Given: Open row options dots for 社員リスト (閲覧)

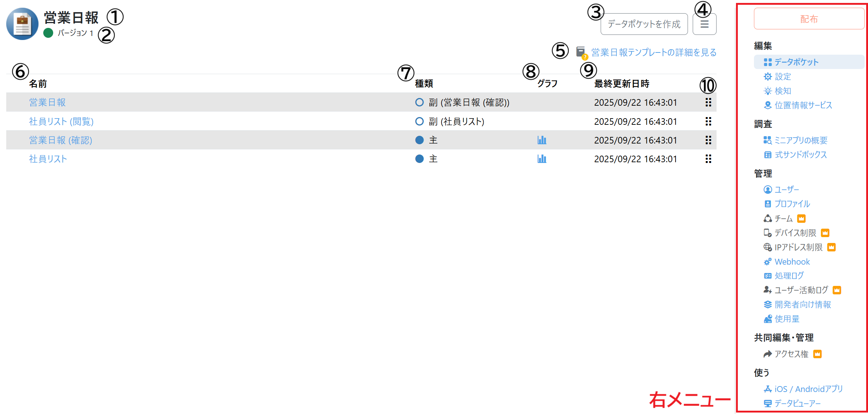Looking at the screenshot, I should (708, 121).
